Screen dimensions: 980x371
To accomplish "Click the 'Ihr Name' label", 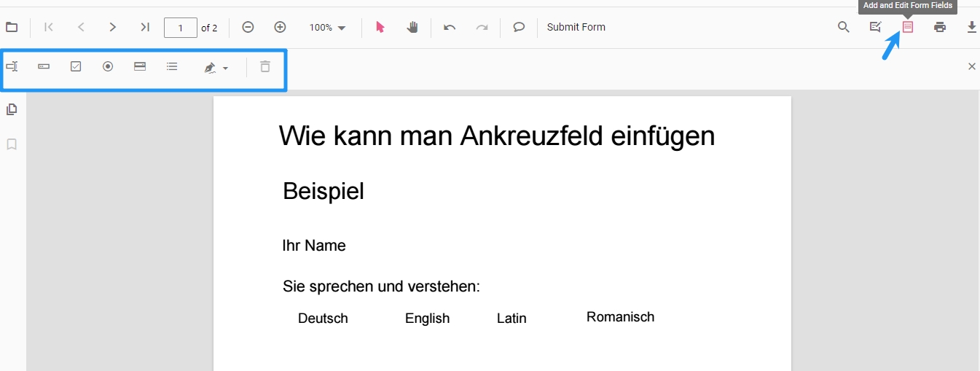I will click(314, 246).
